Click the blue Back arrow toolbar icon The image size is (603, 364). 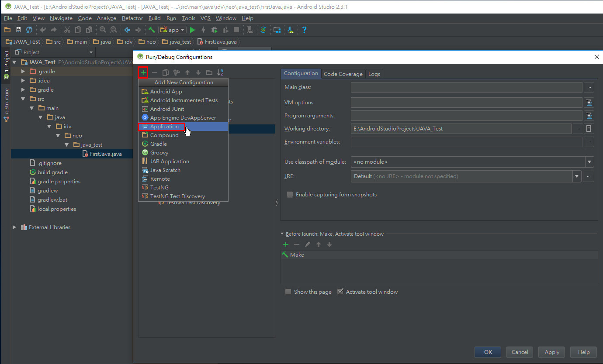point(127,30)
